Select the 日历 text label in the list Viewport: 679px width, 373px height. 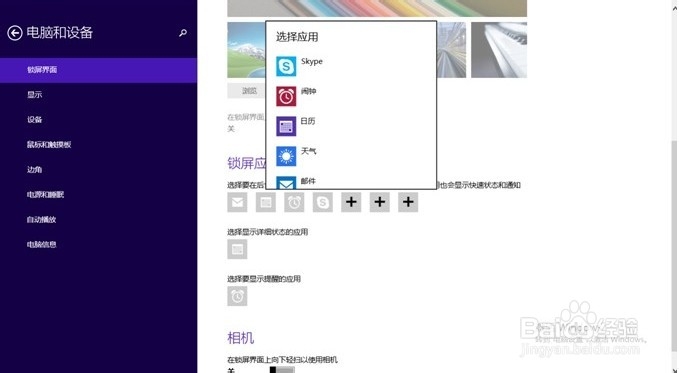click(x=308, y=121)
